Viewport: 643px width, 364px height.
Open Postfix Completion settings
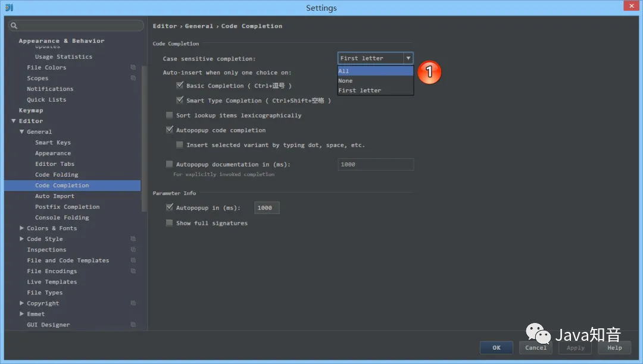tap(67, 206)
